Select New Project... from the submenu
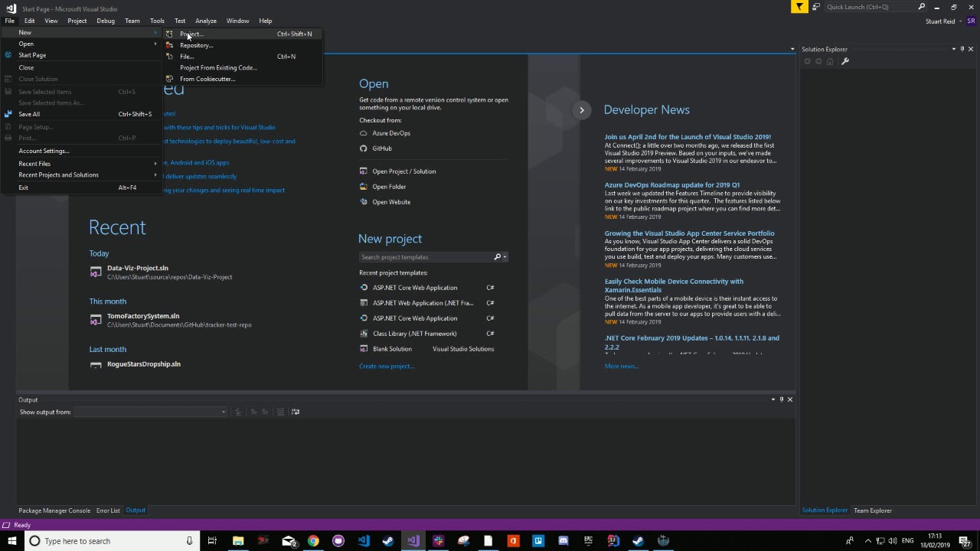Image resolution: width=980 pixels, height=551 pixels. point(242,34)
